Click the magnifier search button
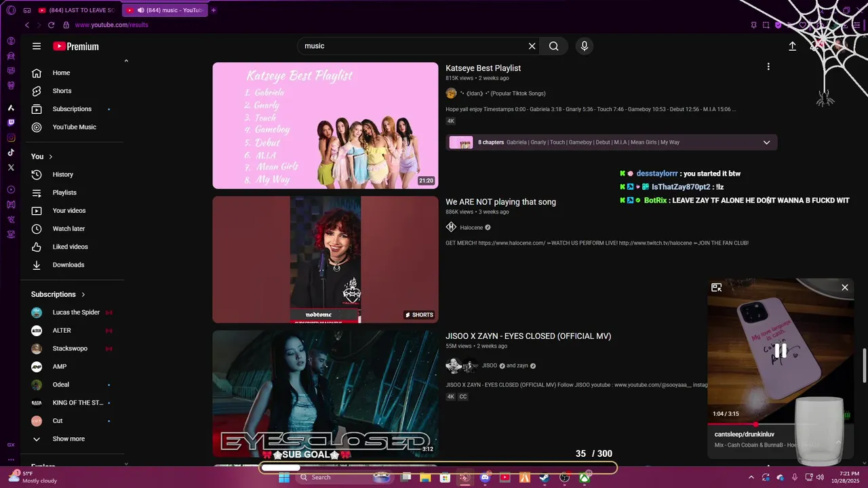The height and width of the screenshot is (488, 868). [554, 46]
